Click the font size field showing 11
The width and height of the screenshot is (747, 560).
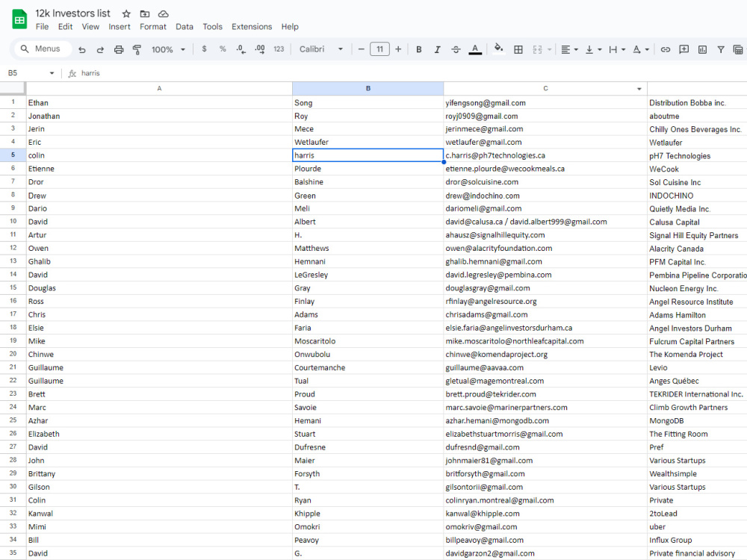(379, 49)
